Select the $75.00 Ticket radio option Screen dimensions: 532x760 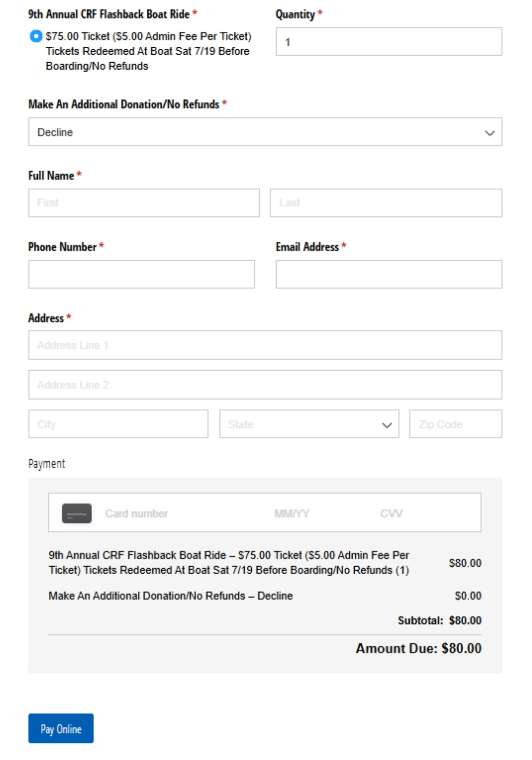tap(36, 36)
